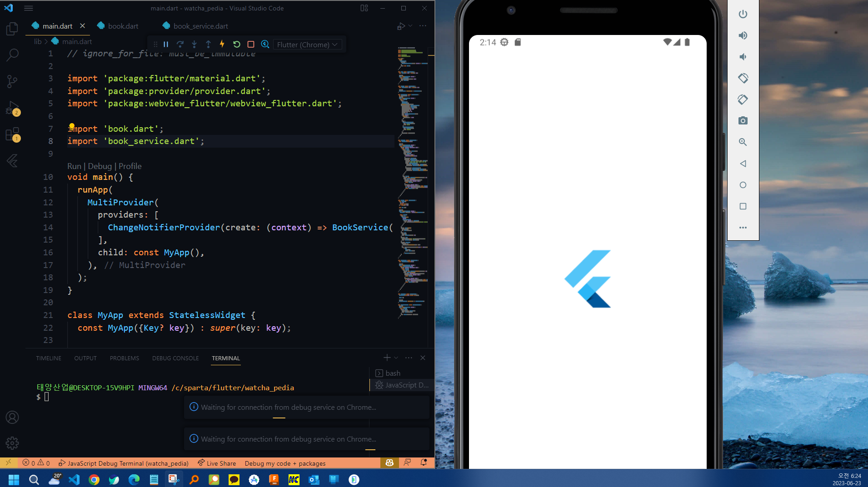Rotate the emulator left
This screenshot has height=487, width=868.
pyautogui.click(x=743, y=78)
